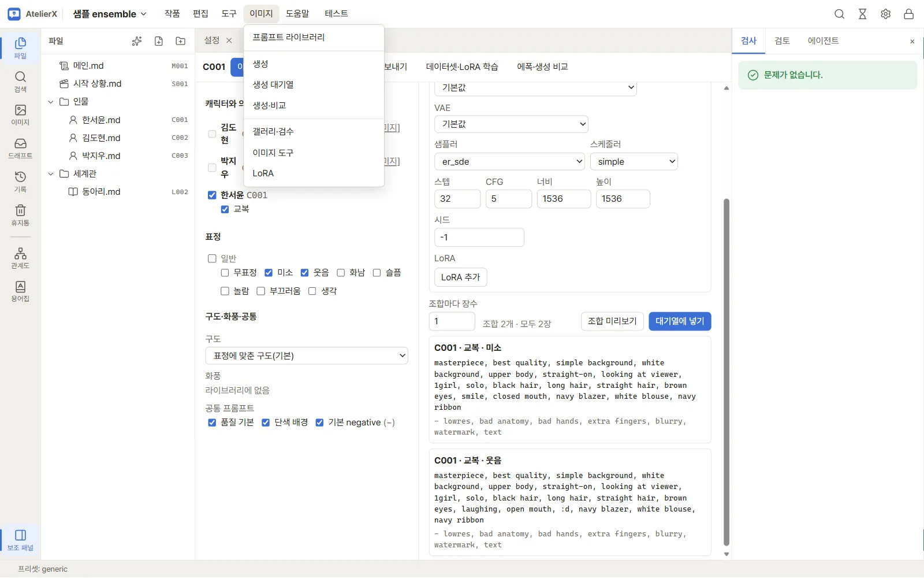Open the 드래프트 sidebar panel

click(20, 149)
